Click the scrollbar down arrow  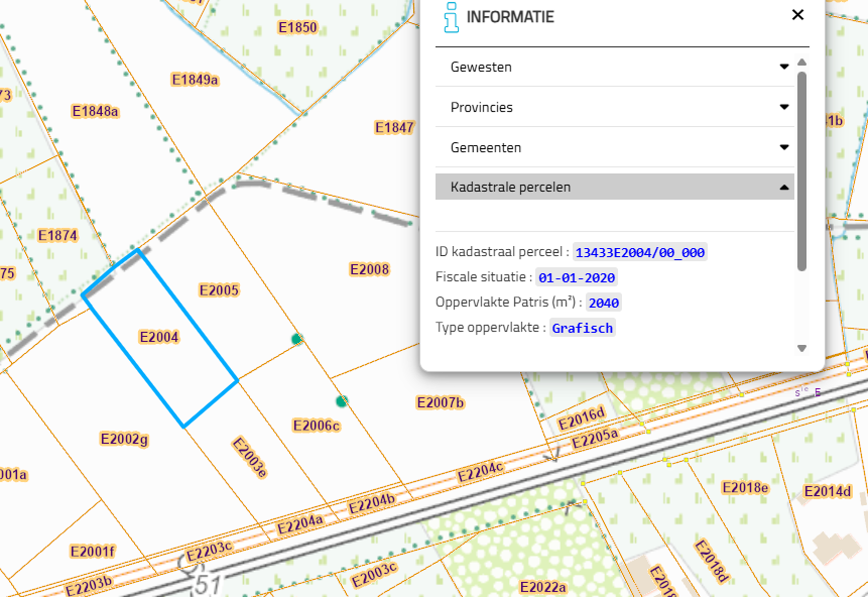click(x=801, y=348)
